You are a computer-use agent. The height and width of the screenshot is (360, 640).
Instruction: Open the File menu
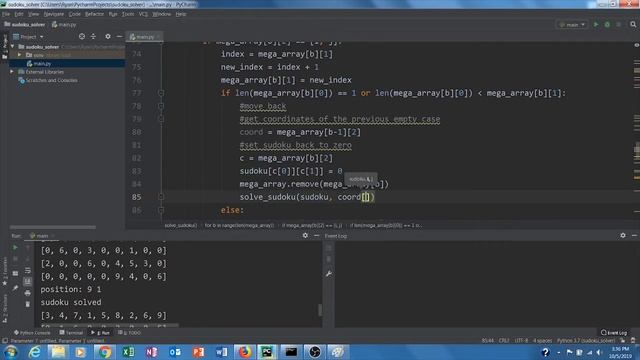pyautogui.click(x=6, y=14)
